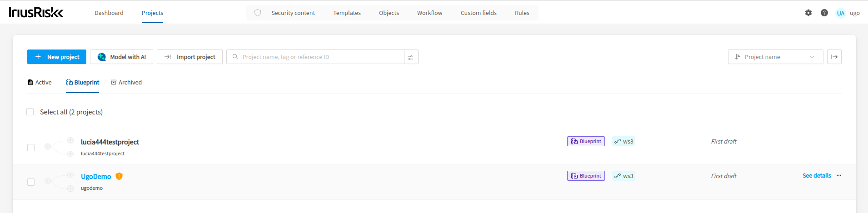Click the Import project button

[190, 57]
